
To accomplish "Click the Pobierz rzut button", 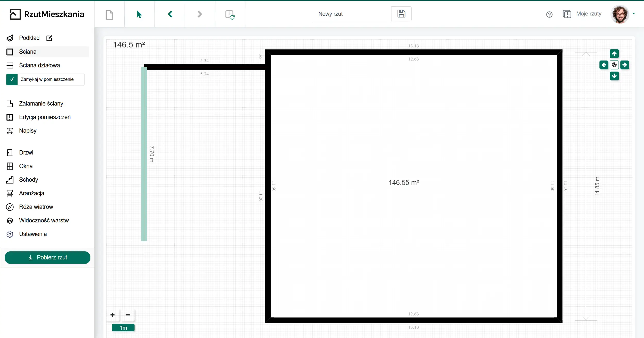I will pyautogui.click(x=48, y=257).
